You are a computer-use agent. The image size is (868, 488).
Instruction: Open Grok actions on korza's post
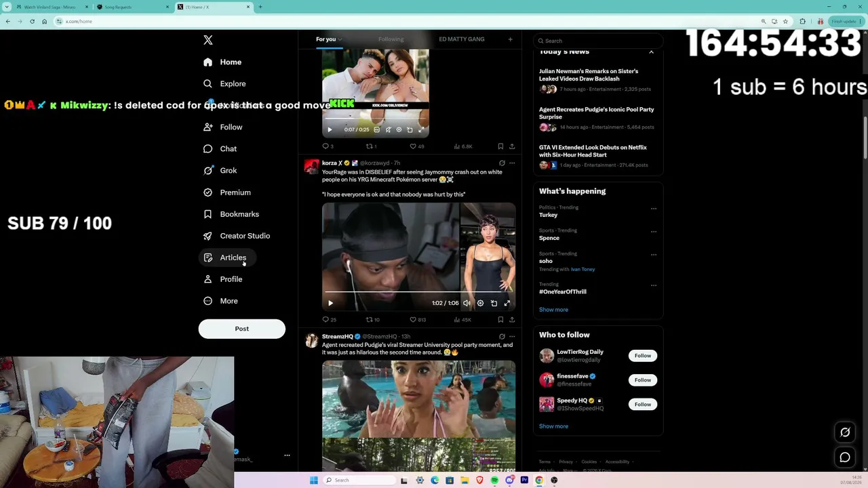[x=502, y=163]
